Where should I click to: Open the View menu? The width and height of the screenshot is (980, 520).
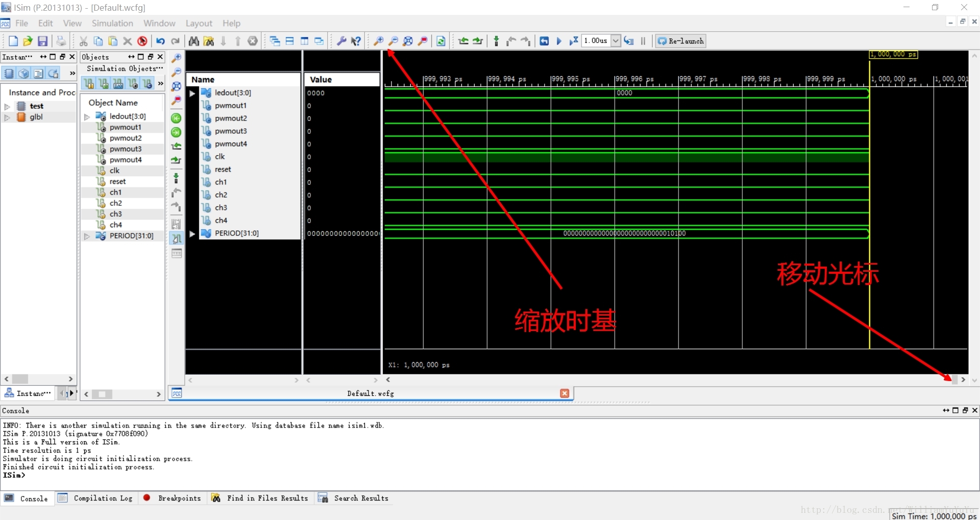pos(72,23)
